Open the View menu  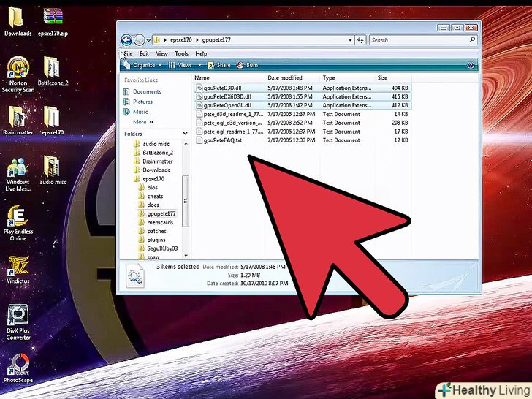[x=161, y=53]
